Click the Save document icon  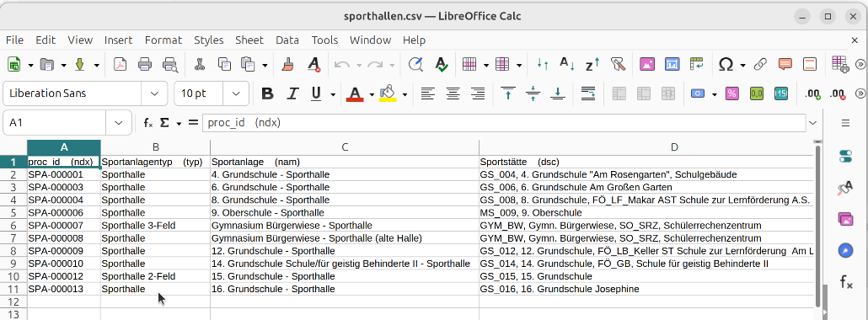[x=80, y=65]
